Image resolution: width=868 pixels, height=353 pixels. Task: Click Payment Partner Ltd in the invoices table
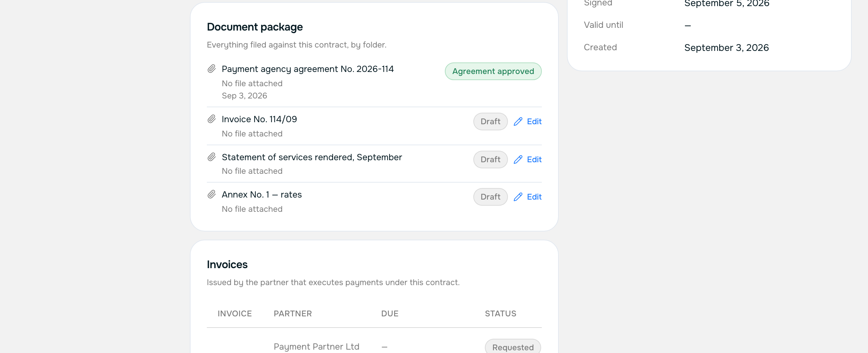(x=316, y=347)
